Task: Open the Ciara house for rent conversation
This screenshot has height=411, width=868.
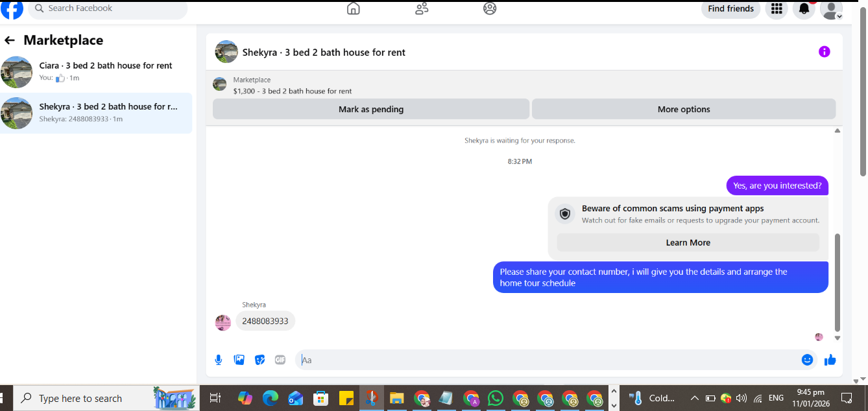Action: click(96, 71)
